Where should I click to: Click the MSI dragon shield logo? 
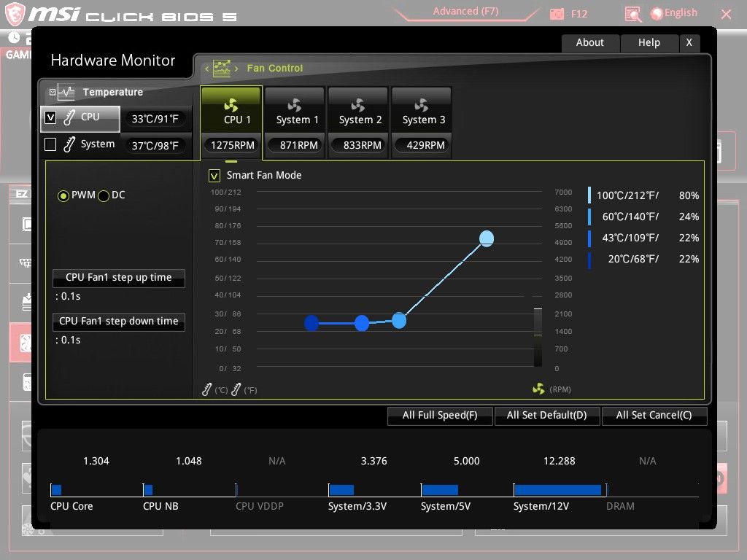pyautogui.click(x=15, y=14)
